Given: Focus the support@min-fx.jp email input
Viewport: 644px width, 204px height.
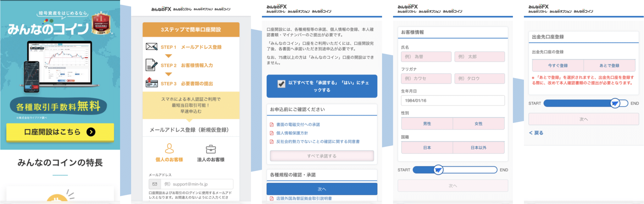Looking at the screenshot, I should (x=197, y=184).
